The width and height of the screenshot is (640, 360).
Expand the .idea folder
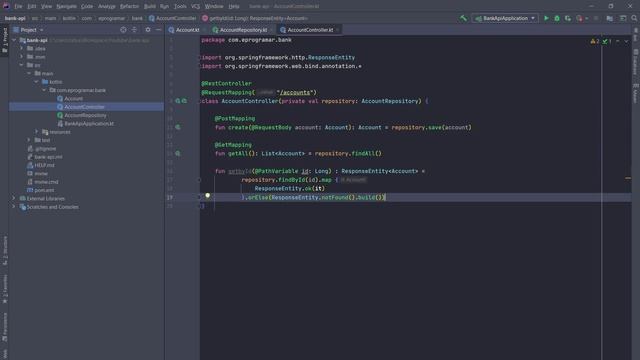click(22, 49)
